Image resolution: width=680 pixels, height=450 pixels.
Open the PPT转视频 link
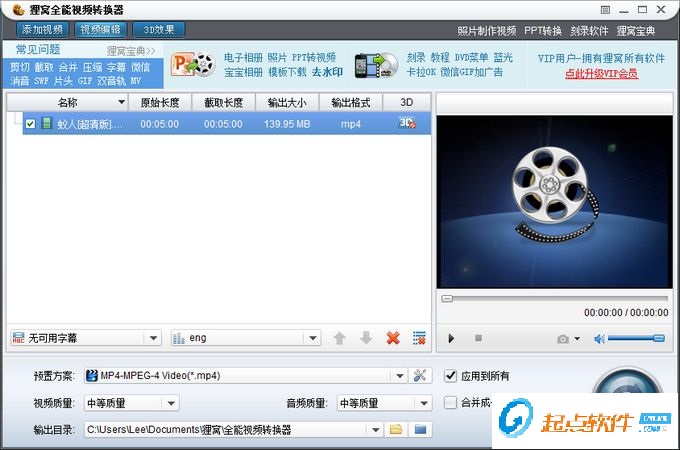pos(314,58)
